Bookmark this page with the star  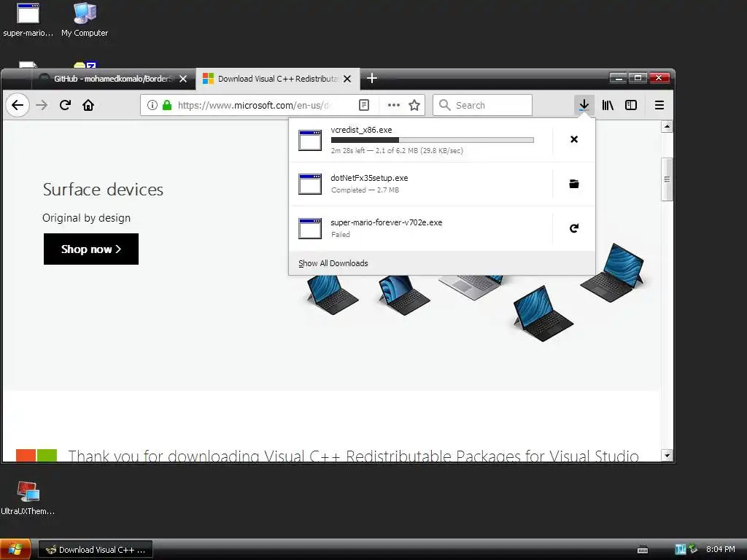tap(414, 105)
